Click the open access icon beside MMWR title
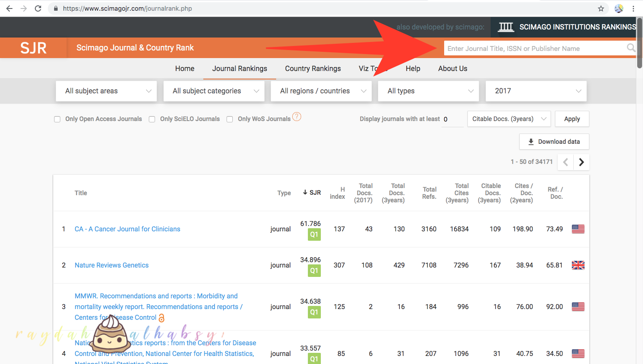Image resolution: width=643 pixels, height=364 pixels. (162, 318)
